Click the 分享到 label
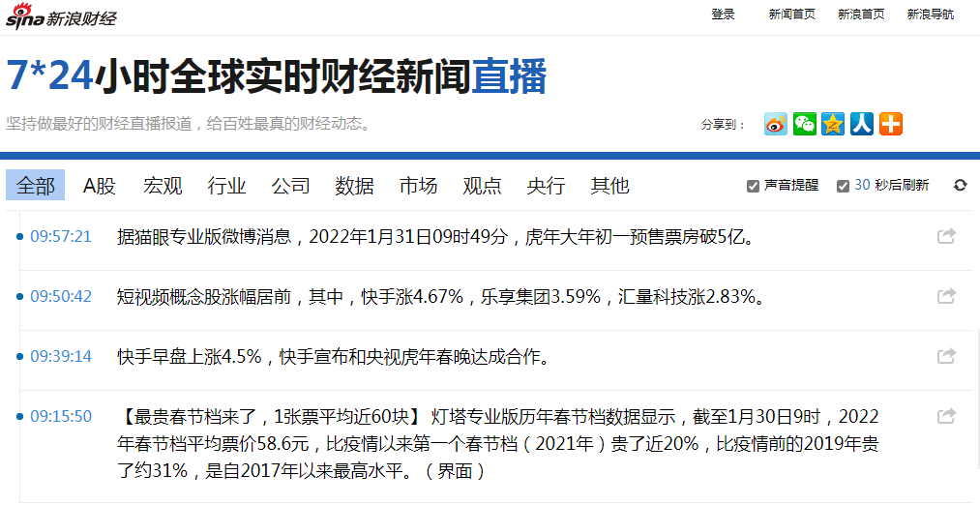The width and height of the screenshot is (980, 505). [x=723, y=125]
